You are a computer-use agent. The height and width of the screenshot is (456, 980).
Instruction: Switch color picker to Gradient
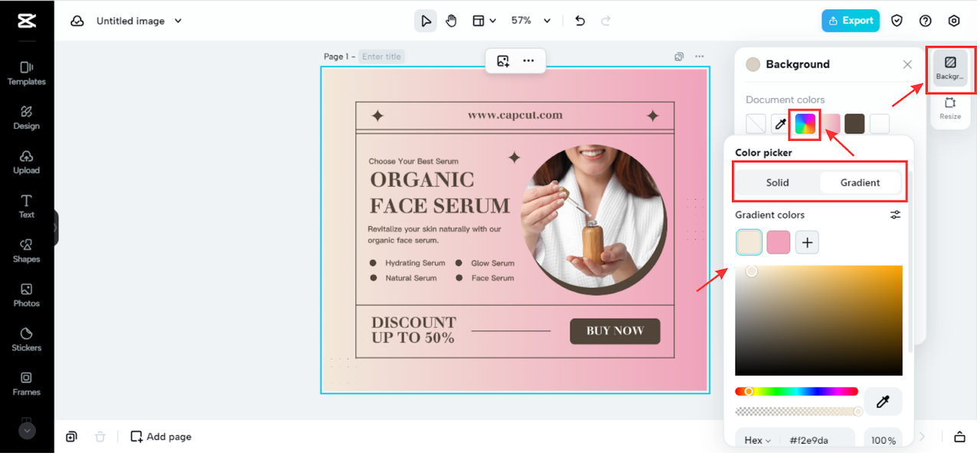(x=860, y=182)
